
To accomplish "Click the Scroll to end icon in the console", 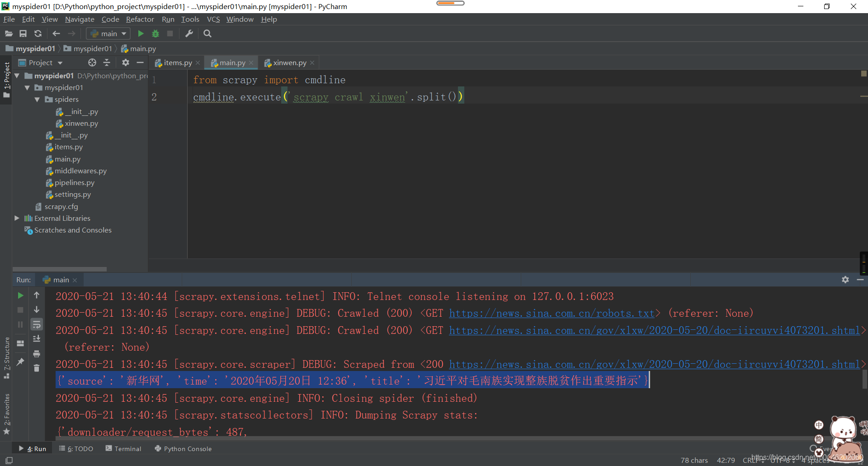I will [x=37, y=339].
